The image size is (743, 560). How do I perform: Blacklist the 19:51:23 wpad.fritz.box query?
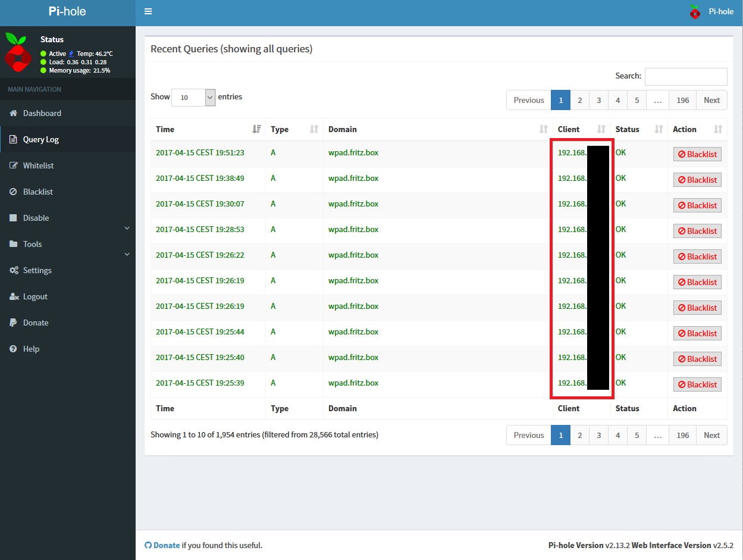coord(697,154)
